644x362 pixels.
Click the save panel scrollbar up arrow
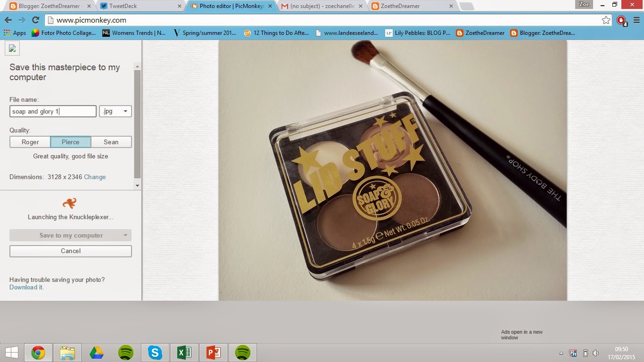[138, 66]
